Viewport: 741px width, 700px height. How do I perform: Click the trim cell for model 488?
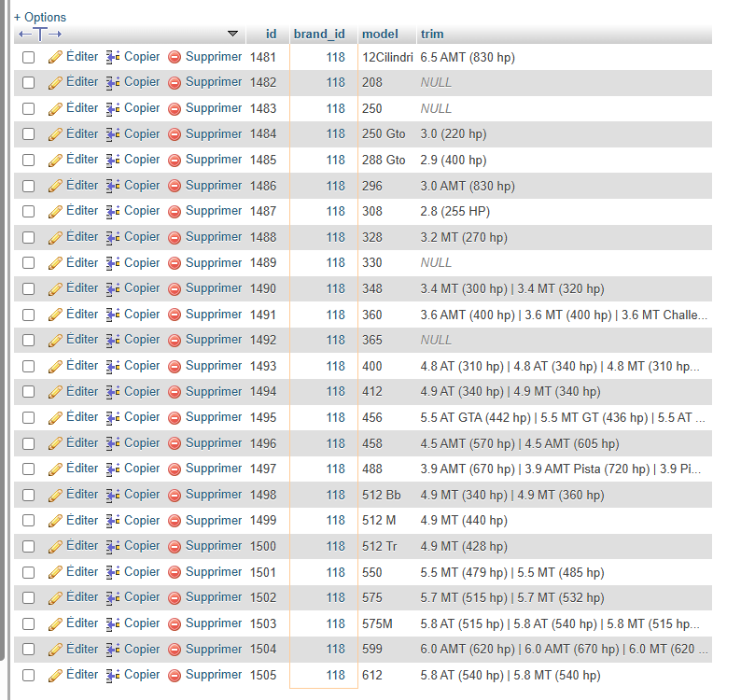pos(560,469)
